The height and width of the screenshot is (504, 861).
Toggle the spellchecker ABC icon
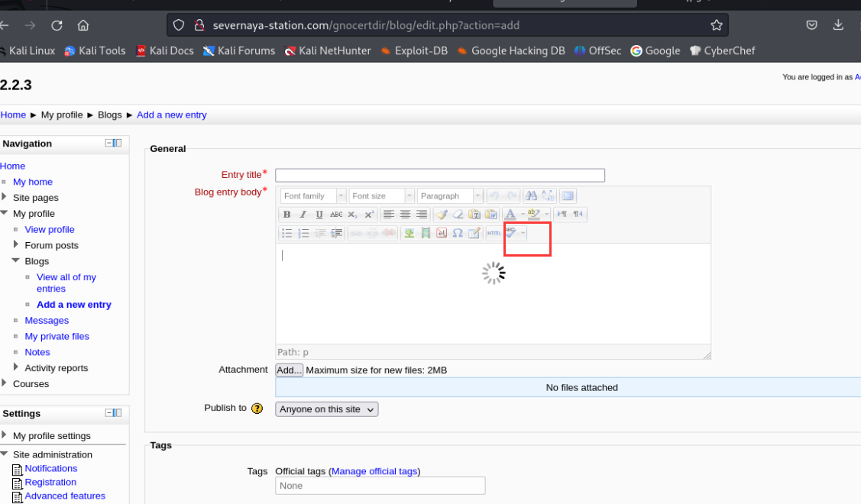[510, 232]
